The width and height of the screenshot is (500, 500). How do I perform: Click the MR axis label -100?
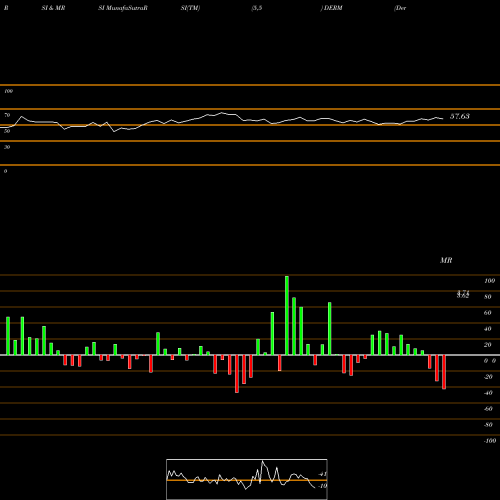pyautogui.click(x=490, y=441)
